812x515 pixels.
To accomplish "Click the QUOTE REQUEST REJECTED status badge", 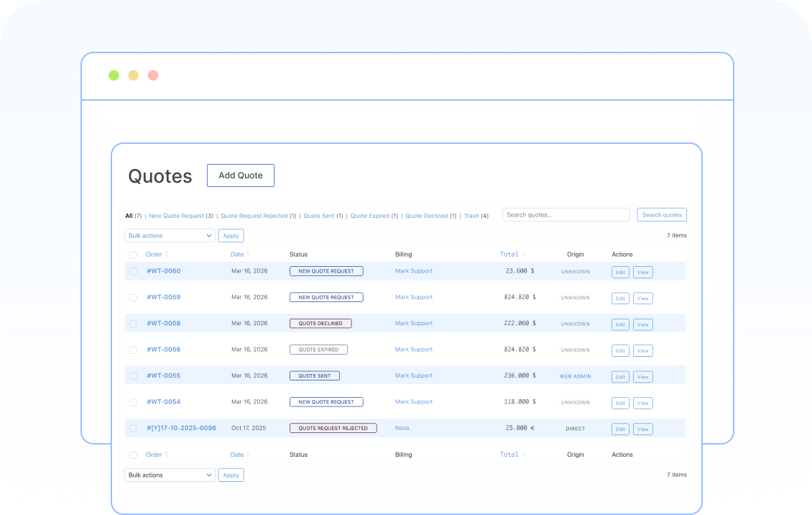I will tap(333, 428).
